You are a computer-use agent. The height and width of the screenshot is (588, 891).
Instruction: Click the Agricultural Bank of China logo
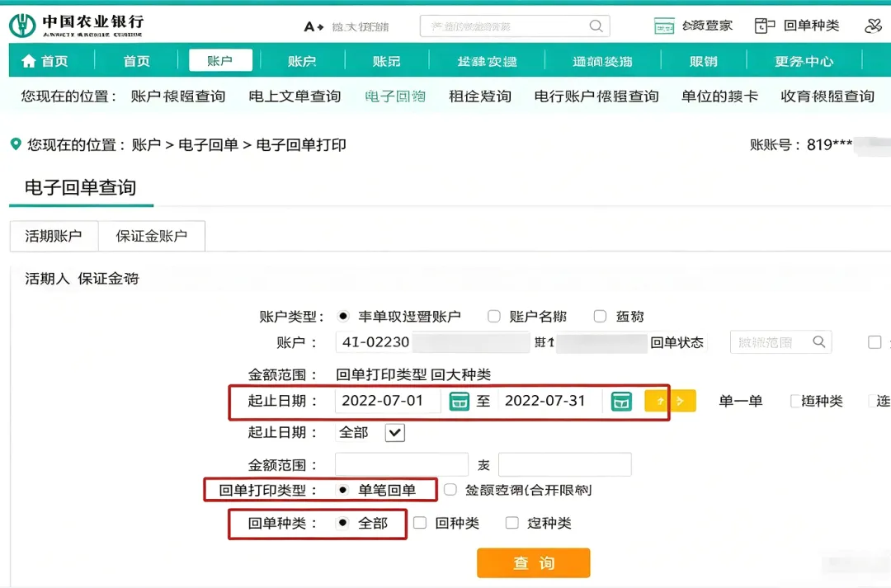click(x=76, y=26)
